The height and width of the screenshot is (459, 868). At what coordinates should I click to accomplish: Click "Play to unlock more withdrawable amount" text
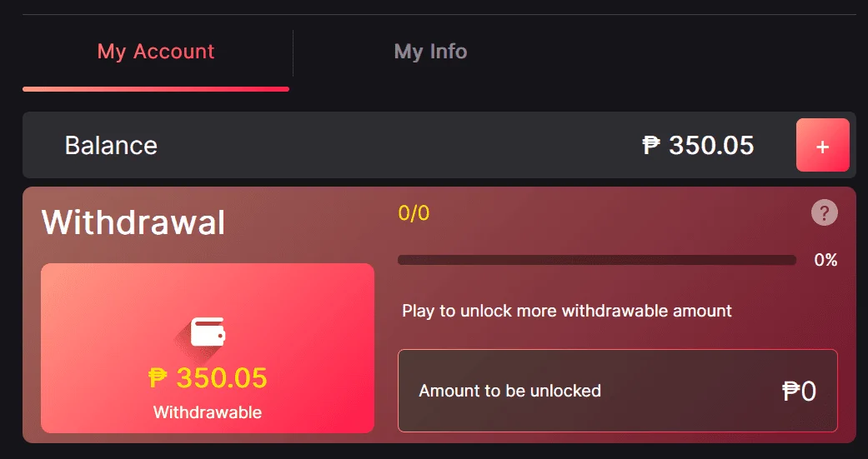567,311
